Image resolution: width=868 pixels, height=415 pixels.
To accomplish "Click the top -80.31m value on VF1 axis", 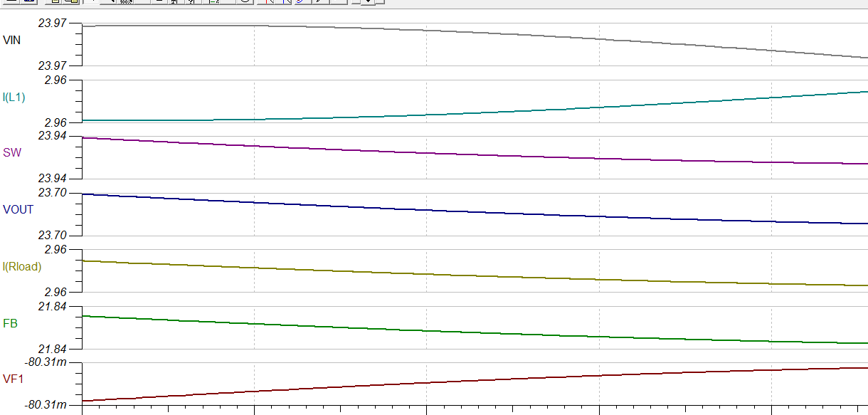I will click(47, 362).
